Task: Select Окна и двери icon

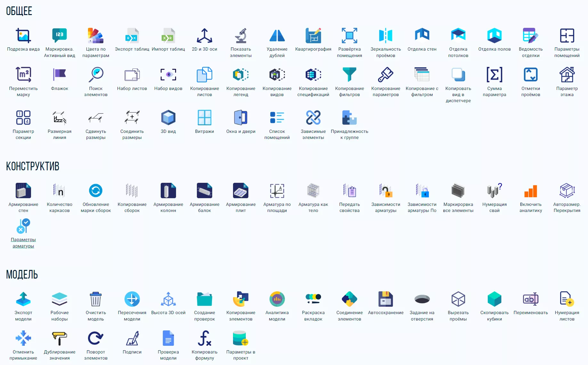Action: [x=241, y=118]
